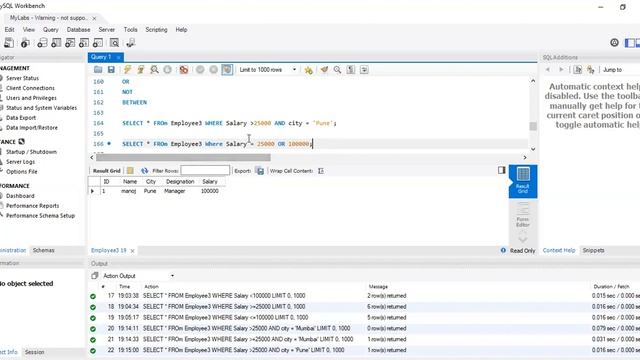Image resolution: width=640 pixels, height=360 pixels.
Task: Open Performance Reports
Action: coord(32,206)
